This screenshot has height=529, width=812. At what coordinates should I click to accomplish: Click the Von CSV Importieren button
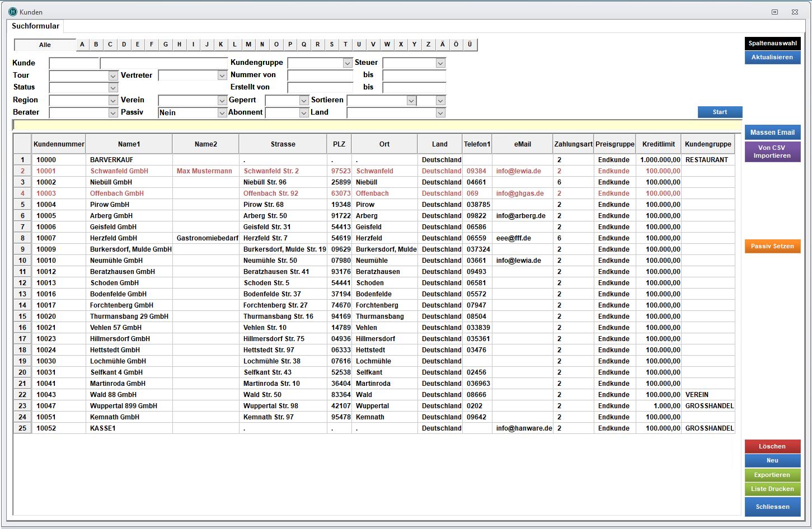(772, 152)
